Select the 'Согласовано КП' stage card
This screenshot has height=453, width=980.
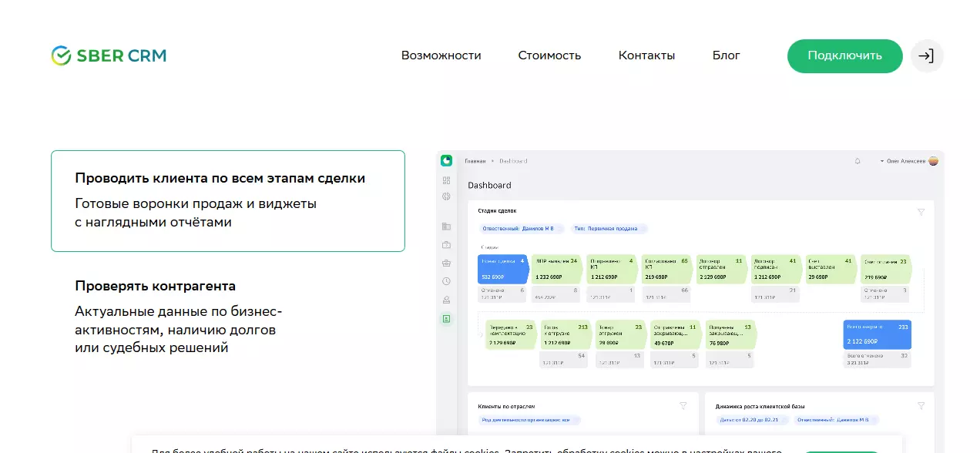click(667, 269)
